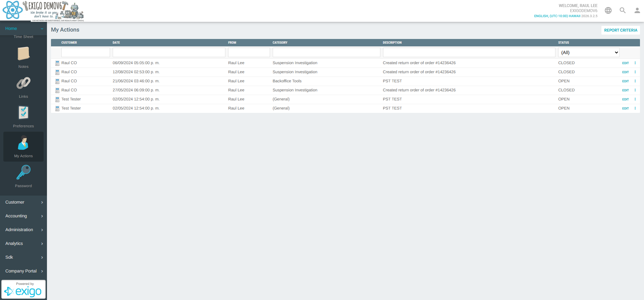Click the globe language icon in the header
Viewport: 644px width, 300px height.
(608, 10)
